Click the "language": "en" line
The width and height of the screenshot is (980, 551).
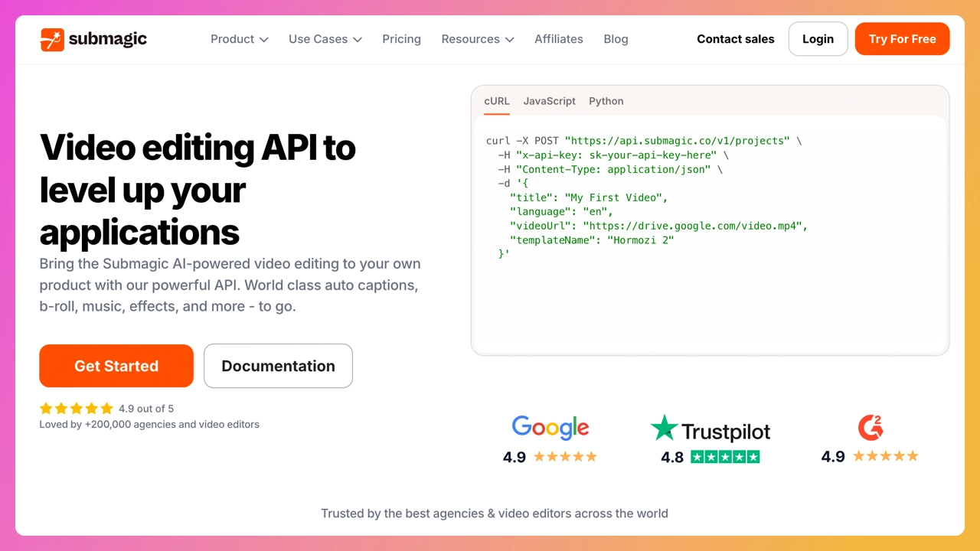pyautogui.click(x=561, y=212)
